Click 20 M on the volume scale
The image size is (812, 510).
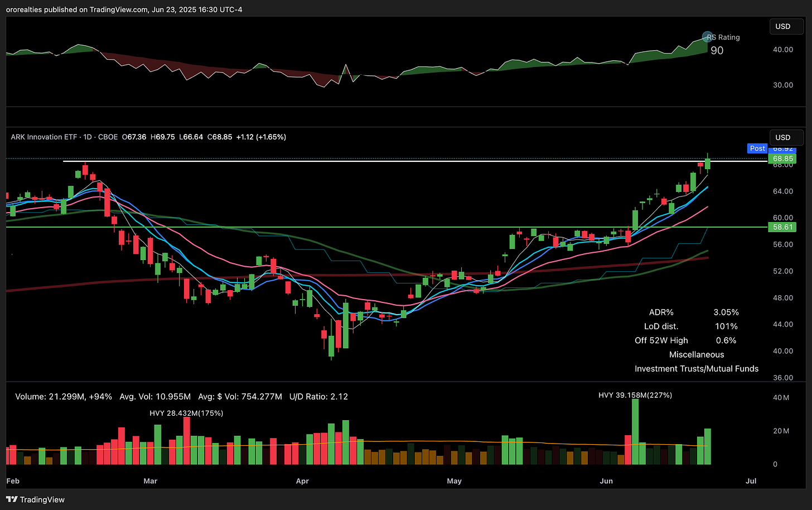781,431
